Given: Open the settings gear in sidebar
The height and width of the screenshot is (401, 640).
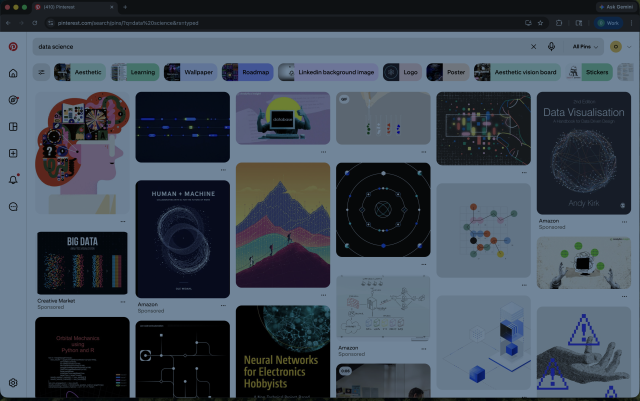Looking at the screenshot, I should tap(13, 383).
